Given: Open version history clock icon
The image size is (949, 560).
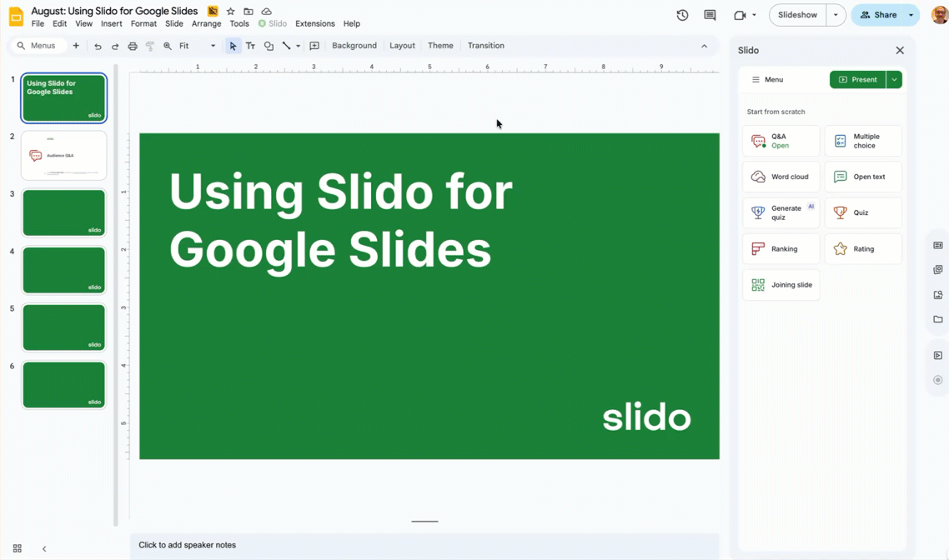Looking at the screenshot, I should (x=682, y=15).
